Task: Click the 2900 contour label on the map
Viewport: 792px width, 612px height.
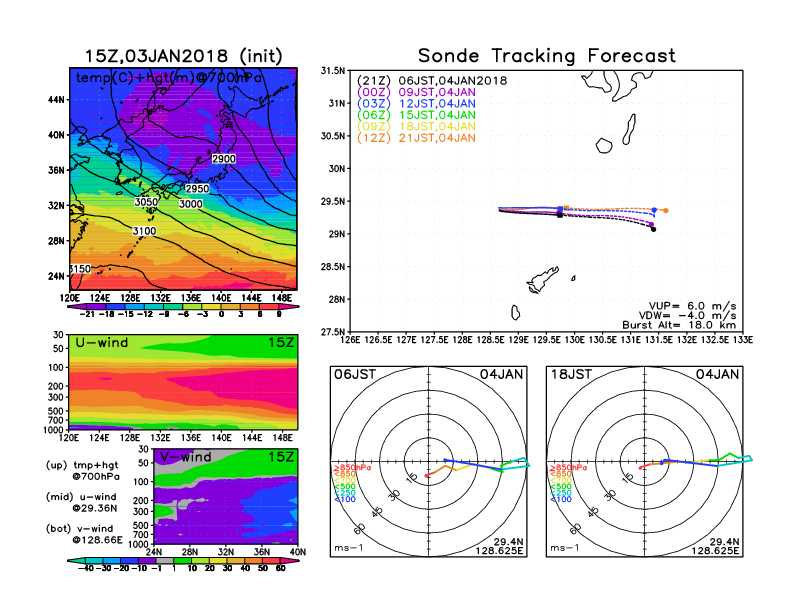Action: (224, 159)
